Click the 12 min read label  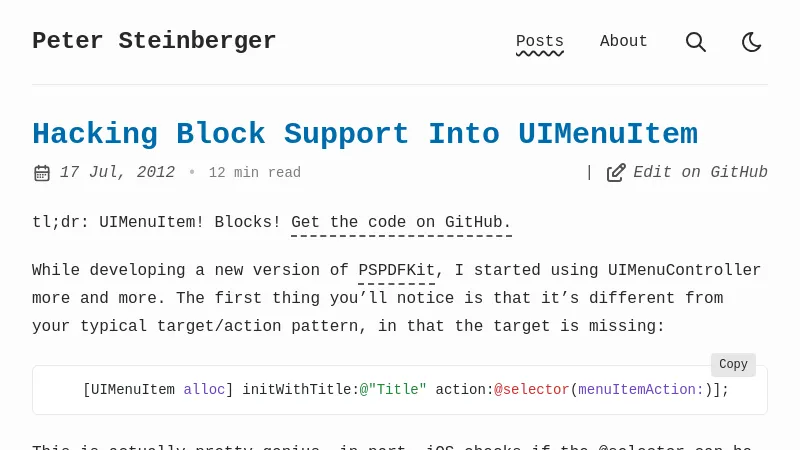pyautogui.click(x=255, y=173)
